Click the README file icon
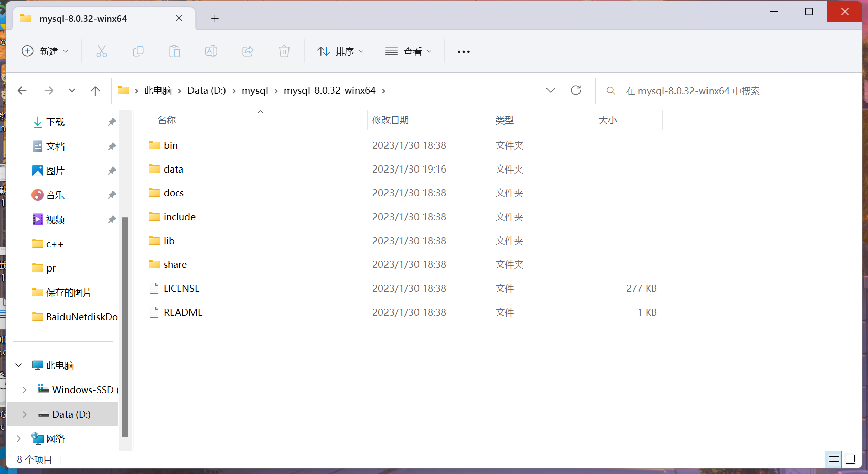This screenshot has height=474, width=868. tap(154, 312)
